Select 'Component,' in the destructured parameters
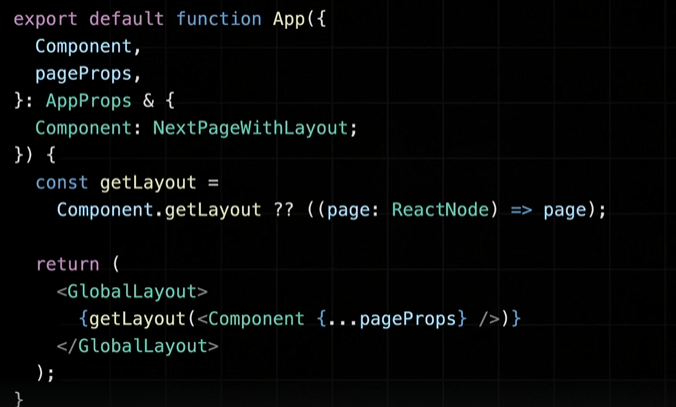The width and height of the screenshot is (676, 407). point(88,47)
